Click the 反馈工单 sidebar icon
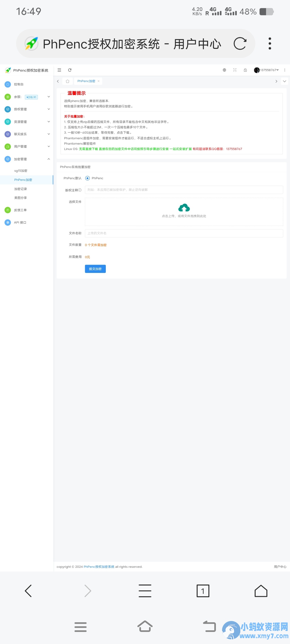Image resolution: width=290 pixels, height=644 pixels. pos(8,210)
